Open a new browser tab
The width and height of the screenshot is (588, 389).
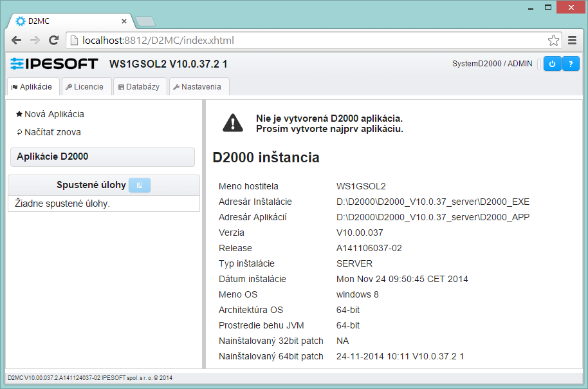(145, 21)
